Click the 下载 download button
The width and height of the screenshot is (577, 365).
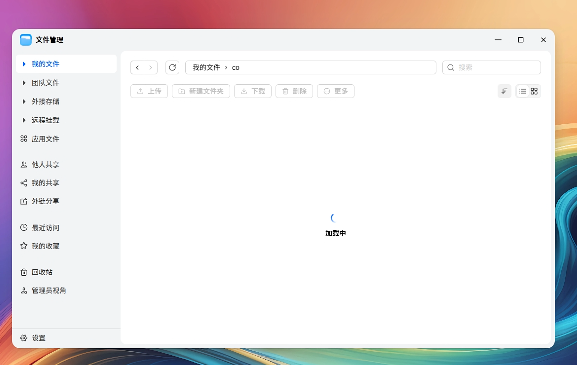[253, 91]
